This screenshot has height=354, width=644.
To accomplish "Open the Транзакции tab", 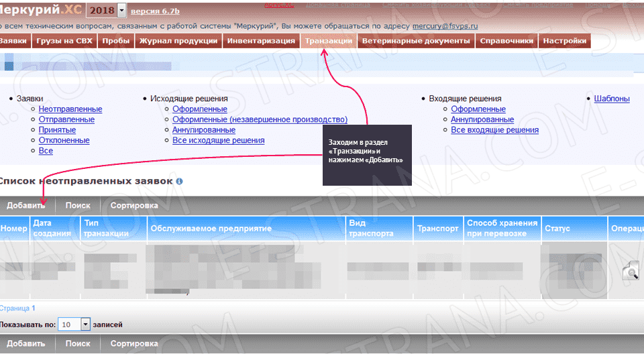I will coord(329,41).
